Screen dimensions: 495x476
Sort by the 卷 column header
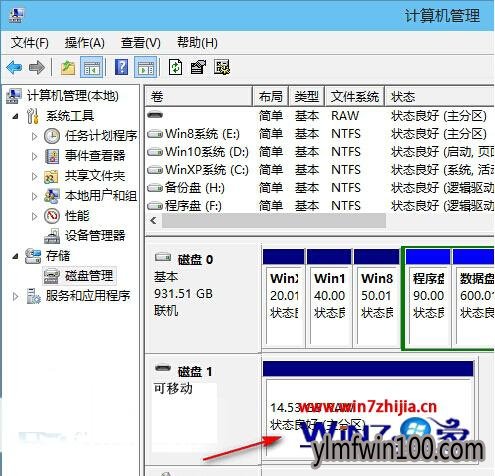[199, 97]
